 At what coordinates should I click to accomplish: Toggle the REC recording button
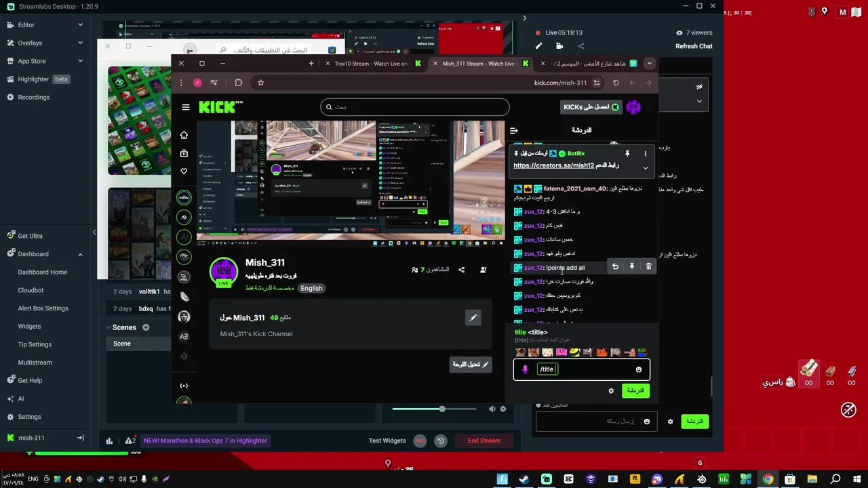pos(420,441)
